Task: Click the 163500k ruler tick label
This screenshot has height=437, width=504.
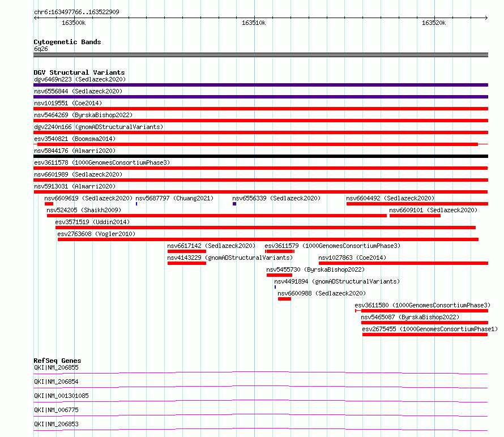Action: coord(74,23)
